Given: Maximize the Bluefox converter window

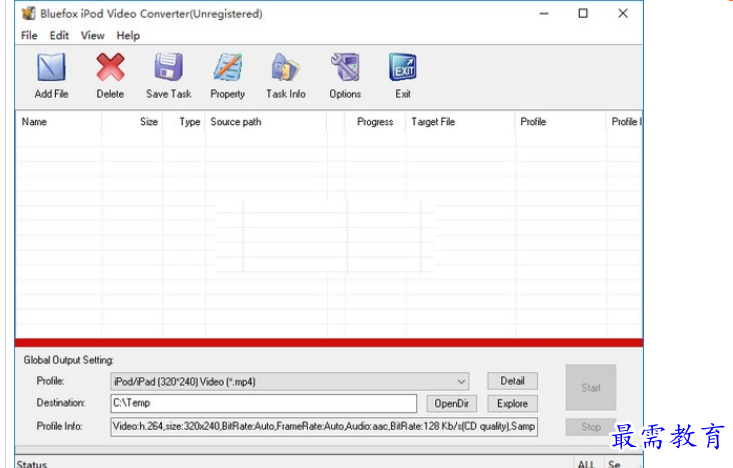Looking at the screenshot, I should (x=583, y=14).
